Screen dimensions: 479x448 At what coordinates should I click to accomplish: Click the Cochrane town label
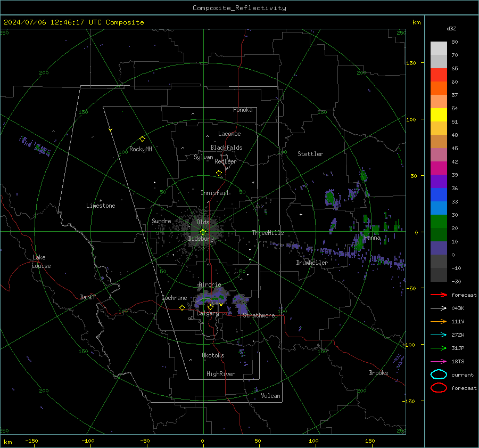pyautogui.click(x=174, y=298)
